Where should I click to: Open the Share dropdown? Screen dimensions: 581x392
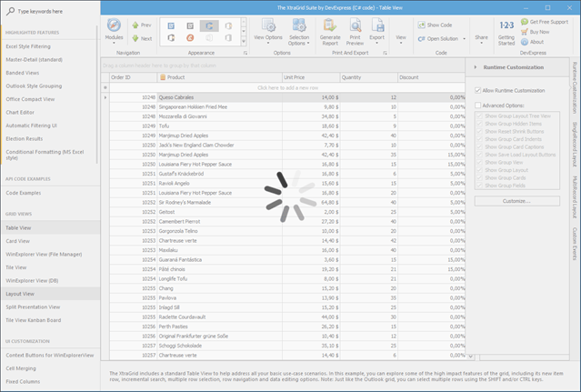481,37
